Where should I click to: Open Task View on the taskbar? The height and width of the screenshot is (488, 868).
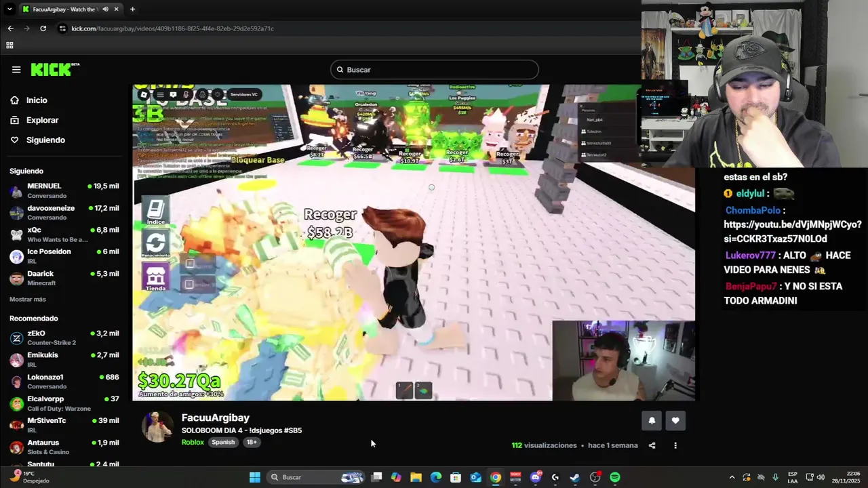(x=376, y=477)
